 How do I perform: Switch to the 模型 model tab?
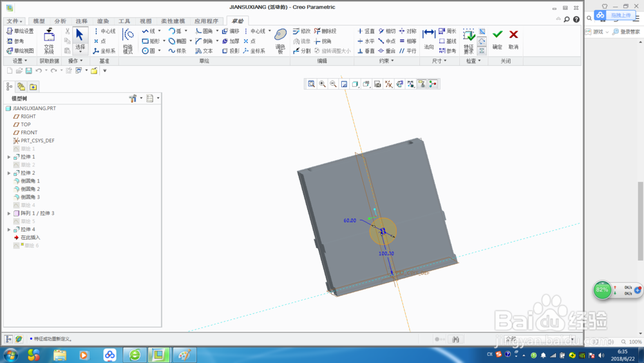39,21
